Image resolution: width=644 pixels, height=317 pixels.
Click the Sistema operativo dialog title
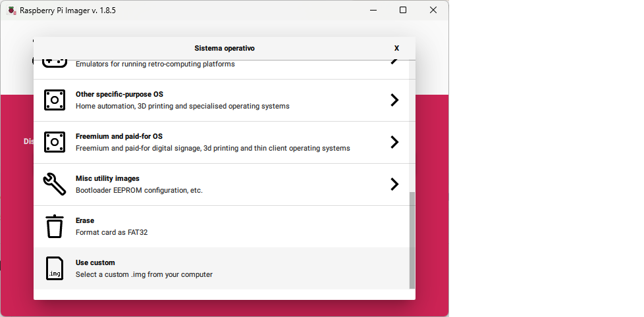point(225,49)
